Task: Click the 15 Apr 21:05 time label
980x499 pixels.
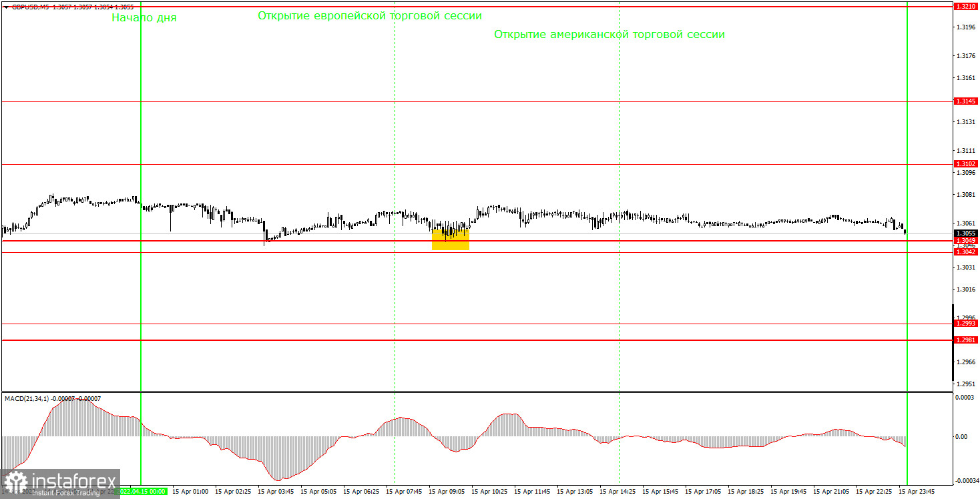Action: pyautogui.click(x=830, y=491)
